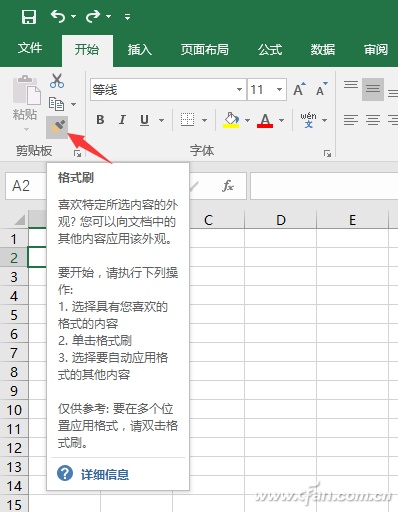This screenshot has height=512, width=398.
Task: Open the 数据 ribbon tab
Action: click(x=323, y=50)
